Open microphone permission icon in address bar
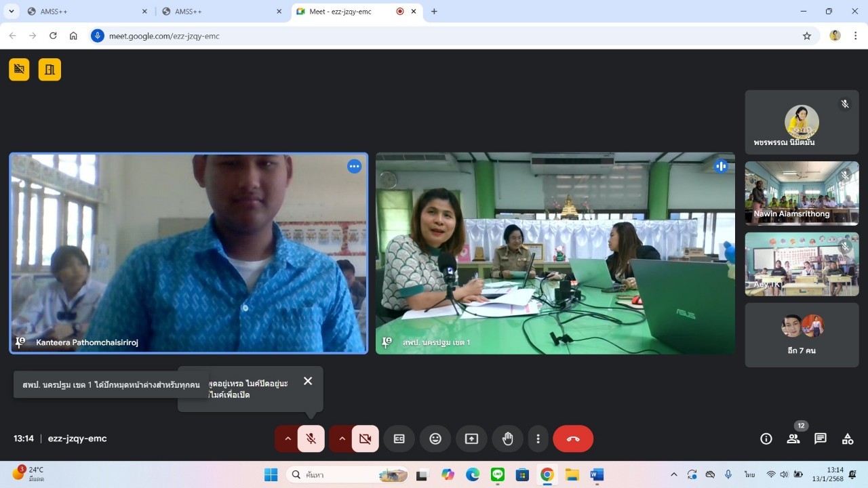Viewport: 868px width, 488px height. (98, 36)
